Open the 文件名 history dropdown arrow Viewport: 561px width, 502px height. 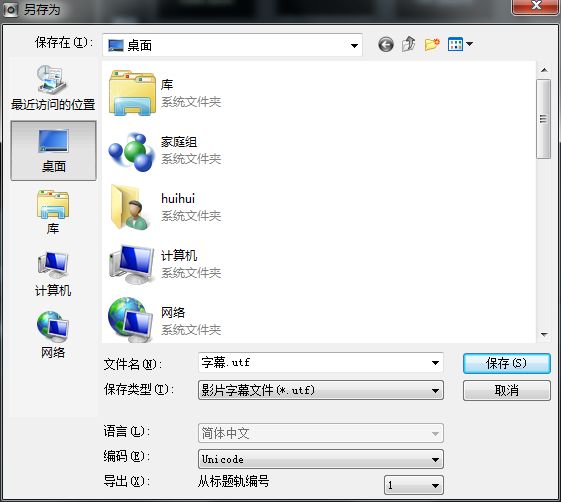coord(435,363)
